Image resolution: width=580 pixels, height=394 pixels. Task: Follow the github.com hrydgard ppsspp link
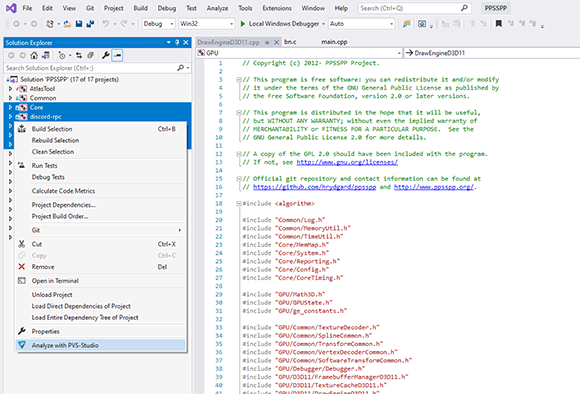(x=314, y=187)
